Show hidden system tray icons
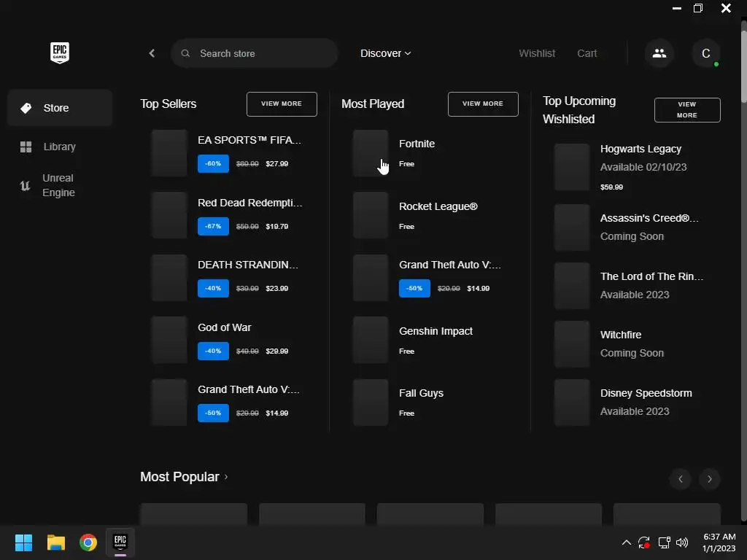Image resolution: width=747 pixels, height=560 pixels. tap(627, 542)
